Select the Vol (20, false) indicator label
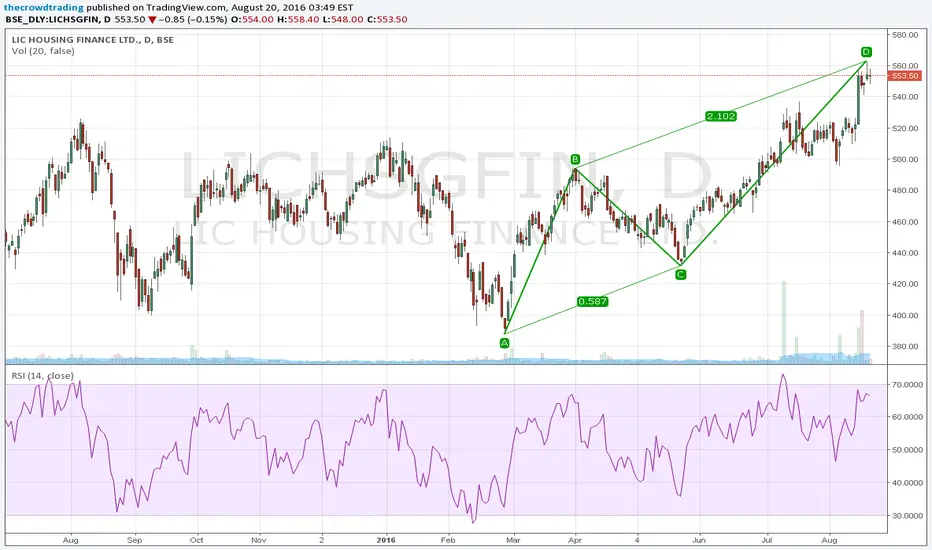 [x=43, y=51]
